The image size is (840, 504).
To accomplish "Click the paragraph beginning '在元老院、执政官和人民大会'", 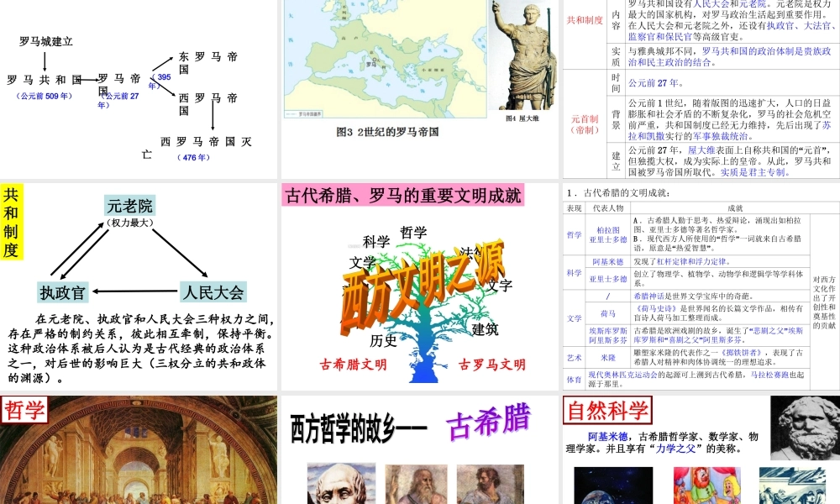I will click(140, 348).
